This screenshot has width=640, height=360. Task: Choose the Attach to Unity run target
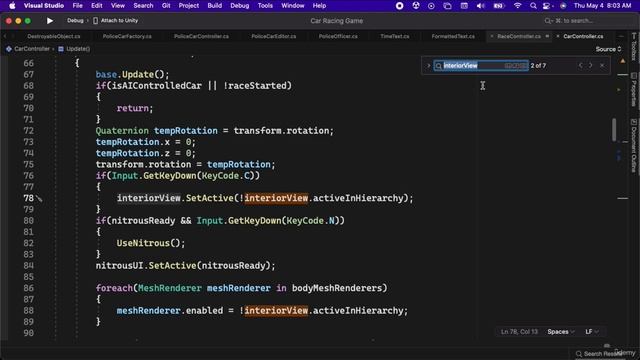click(x=116, y=20)
